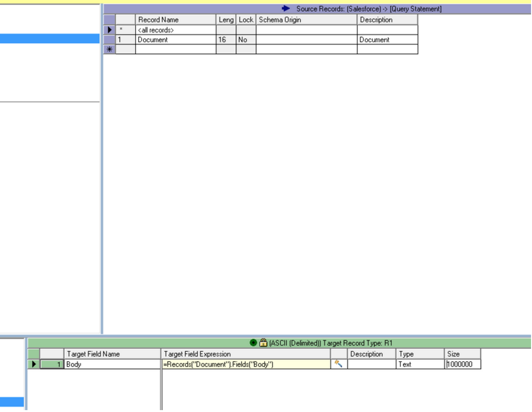Click the Target Field Expression column header
532x412 pixels.
[x=246, y=354]
